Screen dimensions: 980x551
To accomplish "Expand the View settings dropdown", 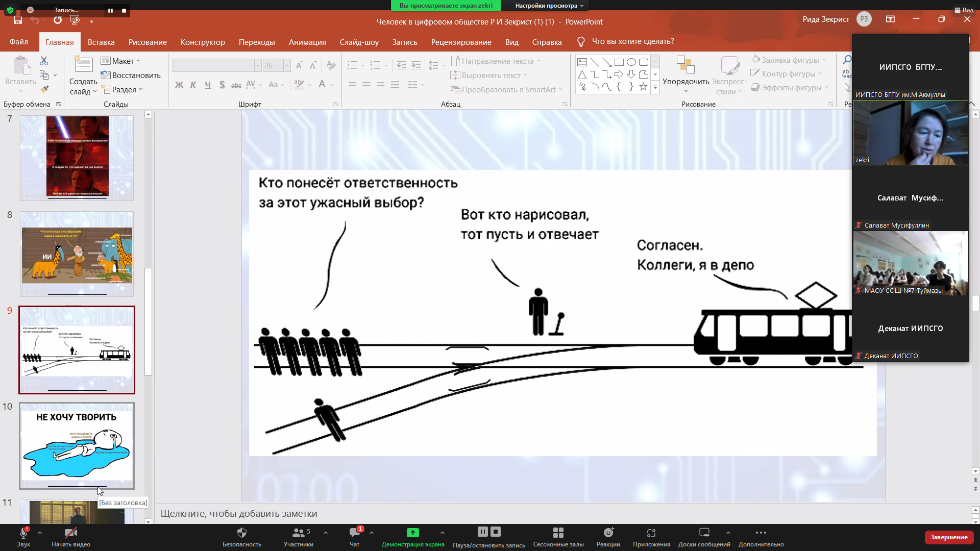I will pos(549,6).
